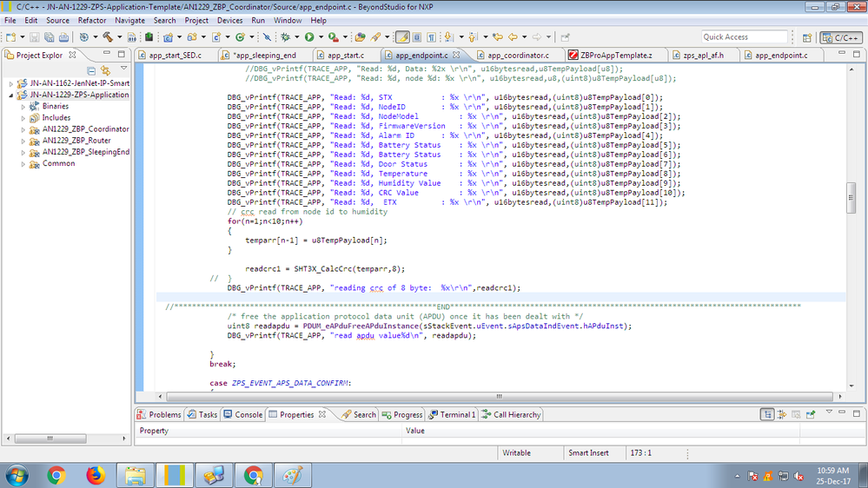Click the Quick Access search field
Image resolution: width=868 pixels, height=488 pixels.
coord(744,37)
